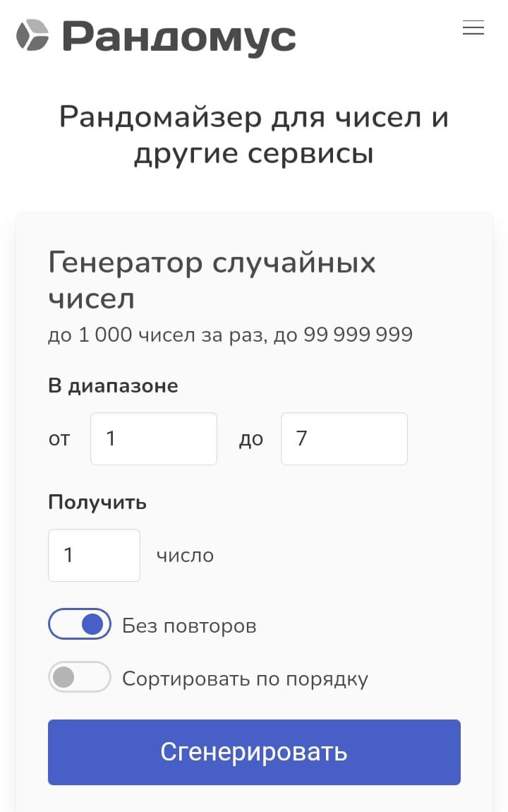Click the от range input field
Image resolution: width=508 pixels, height=812 pixels.
pyautogui.click(x=153, y=438)
